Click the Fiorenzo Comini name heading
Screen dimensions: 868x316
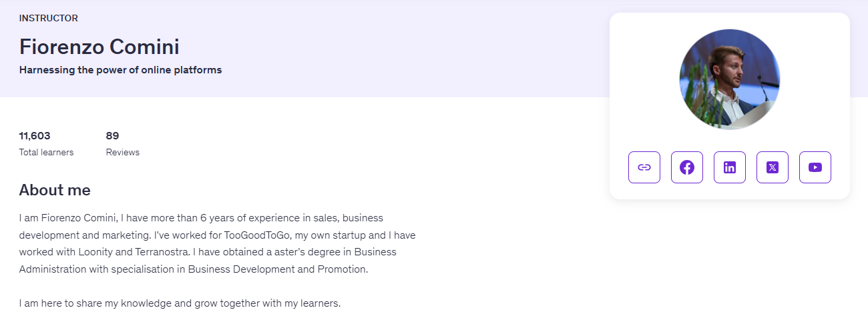(x=99, y=47)
